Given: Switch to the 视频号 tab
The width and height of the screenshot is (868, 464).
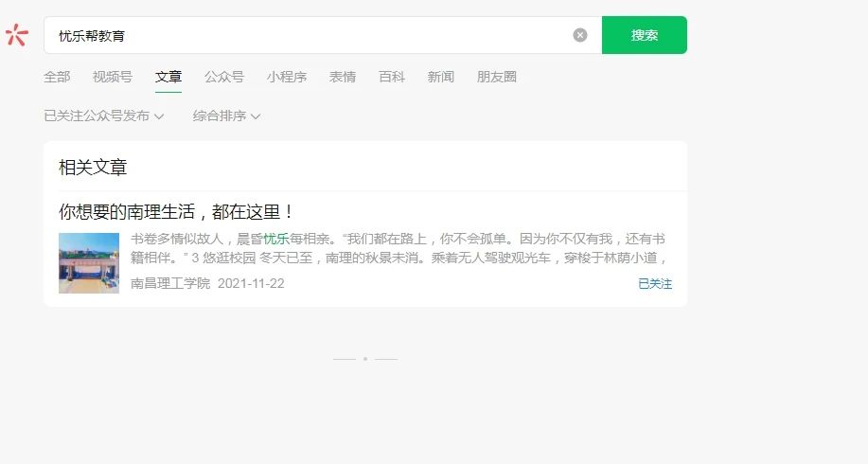Looking at the screenshot, I should [x=113, y=77].
